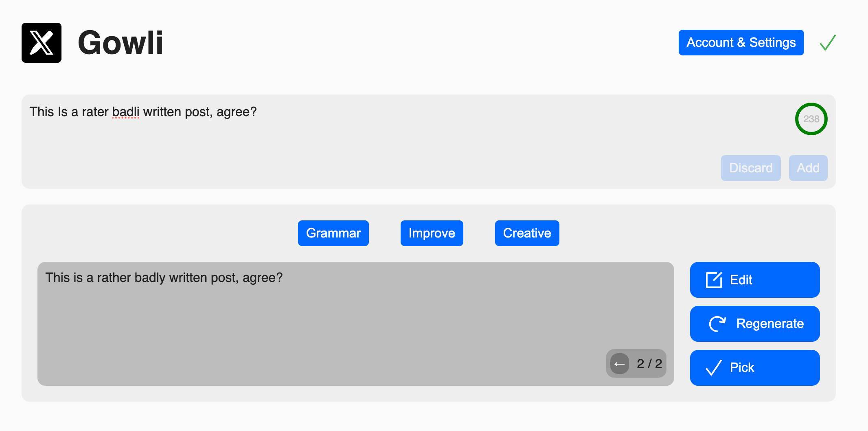Click "agree?" at the draft's end
The image size is (868, 431).
237,112
